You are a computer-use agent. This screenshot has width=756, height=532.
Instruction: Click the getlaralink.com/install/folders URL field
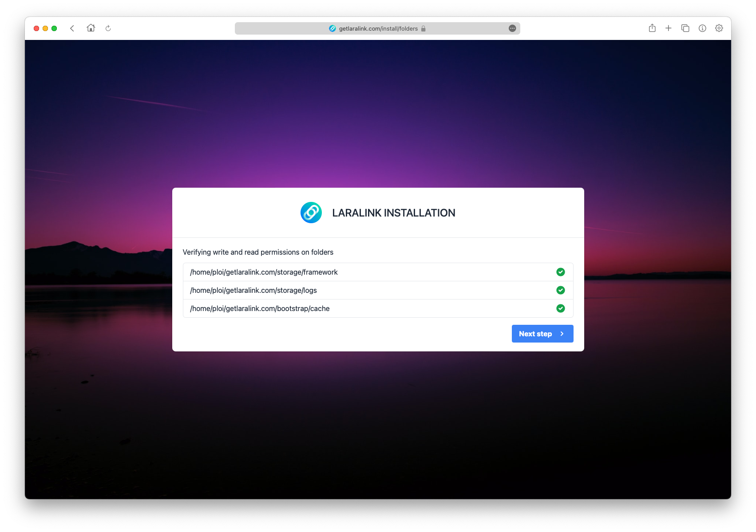tap(378, 28)
